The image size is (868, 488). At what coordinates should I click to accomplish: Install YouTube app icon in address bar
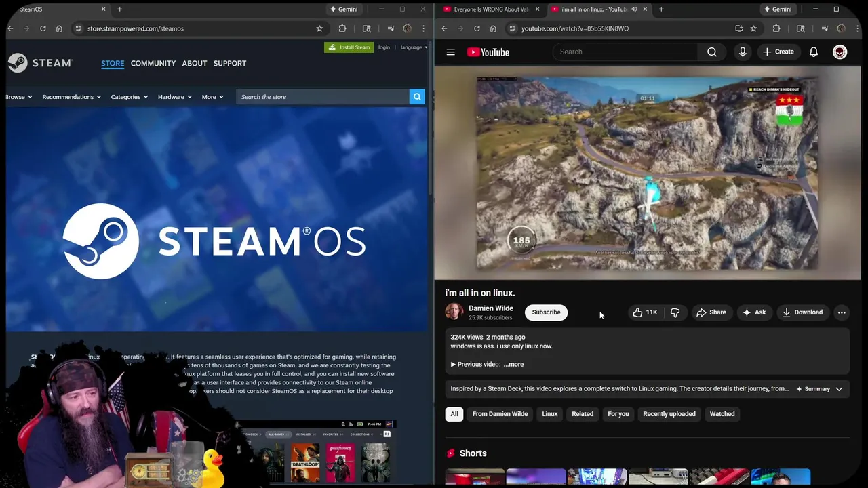738,28
